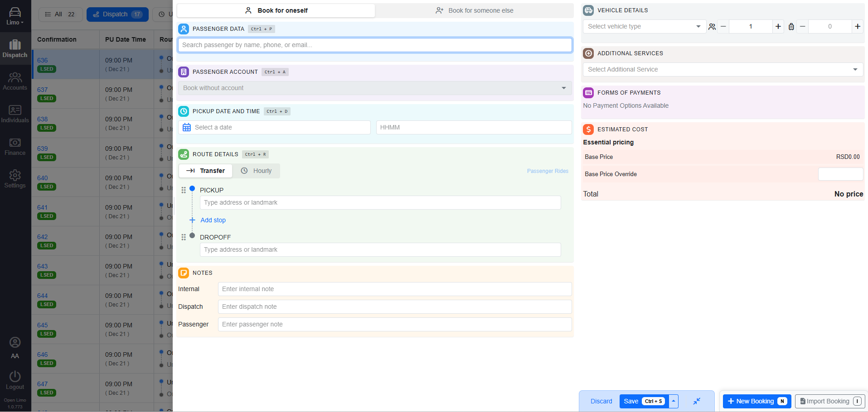The height and width of the screenshot is (412, 868).
Task: Click the Passenger Data section icon
Action: (184, 29)
